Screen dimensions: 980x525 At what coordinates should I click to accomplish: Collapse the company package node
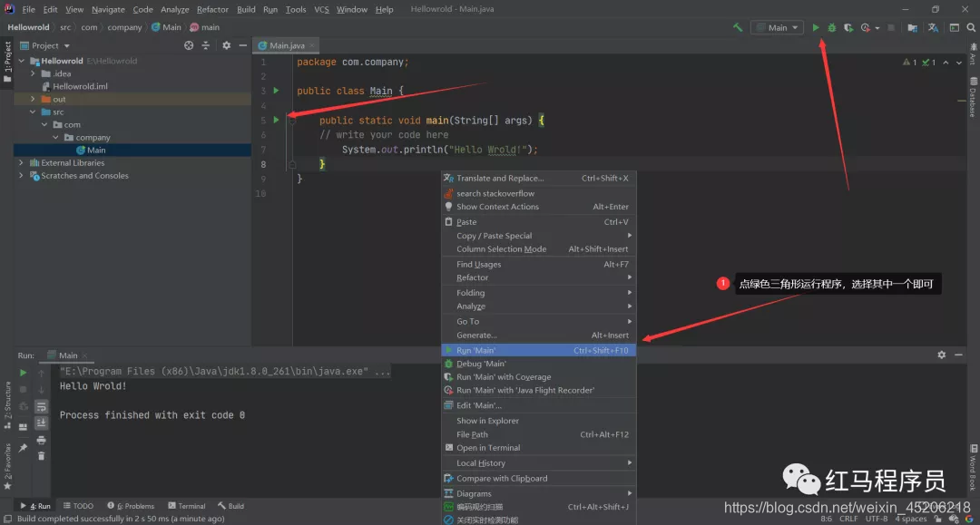pos(56,137)
